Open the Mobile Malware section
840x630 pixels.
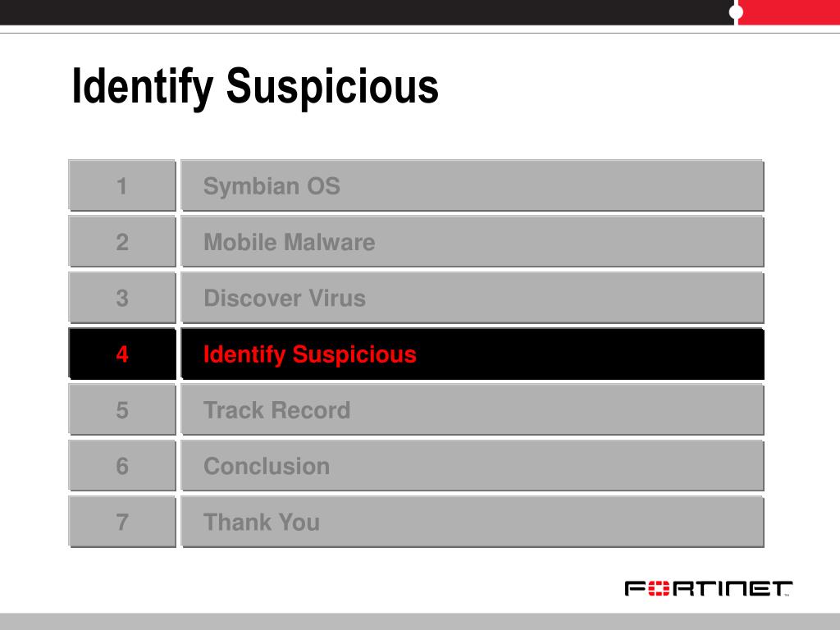point(472,242)
